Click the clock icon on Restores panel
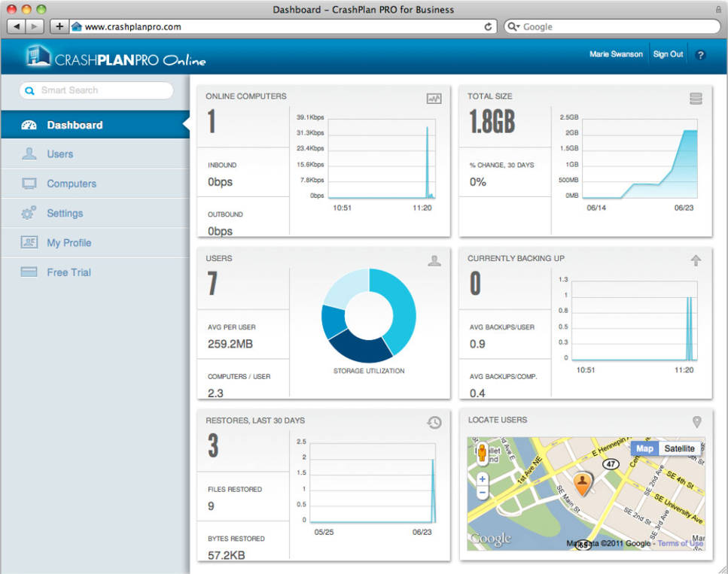This screenshot has height=574, width=728. (x=434, y=422)
